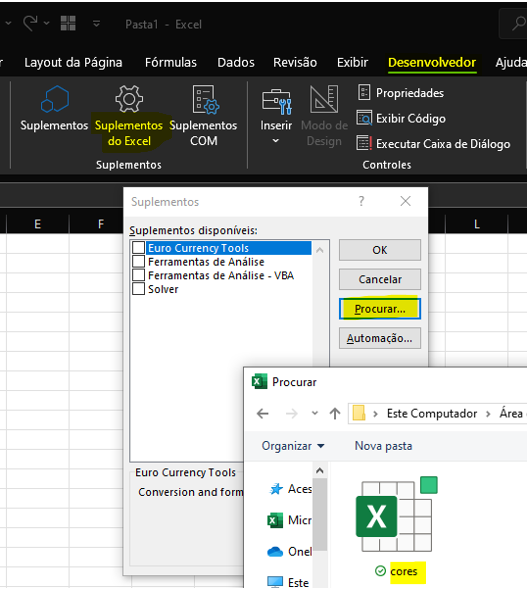This screenshot has height=590, width=527.
Task: Open the Revisão tab
Action: point(295,62)
